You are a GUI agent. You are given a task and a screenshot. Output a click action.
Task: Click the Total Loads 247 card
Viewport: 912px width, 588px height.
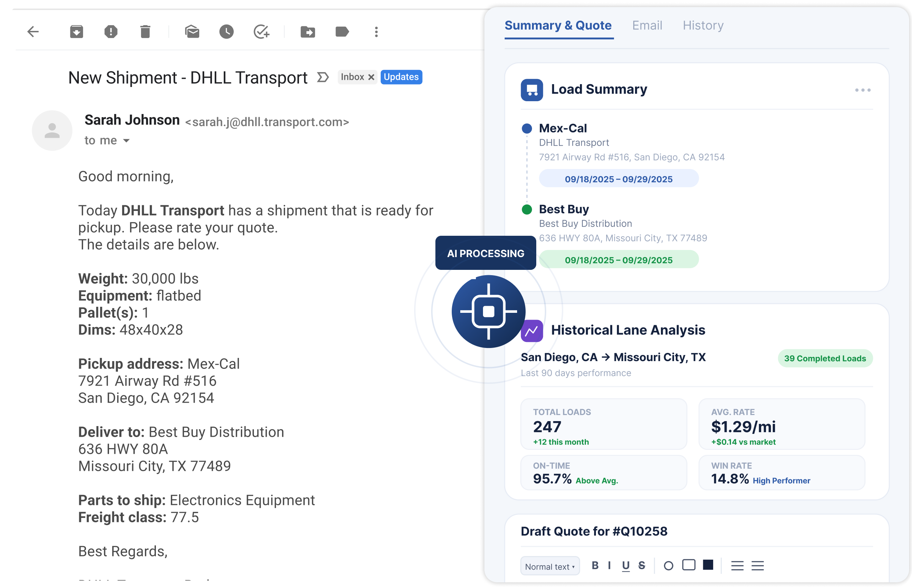tap(603, 424)
